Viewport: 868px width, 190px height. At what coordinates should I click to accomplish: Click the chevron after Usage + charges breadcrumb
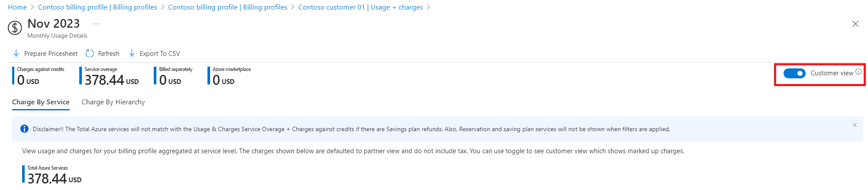pos(428,7)
